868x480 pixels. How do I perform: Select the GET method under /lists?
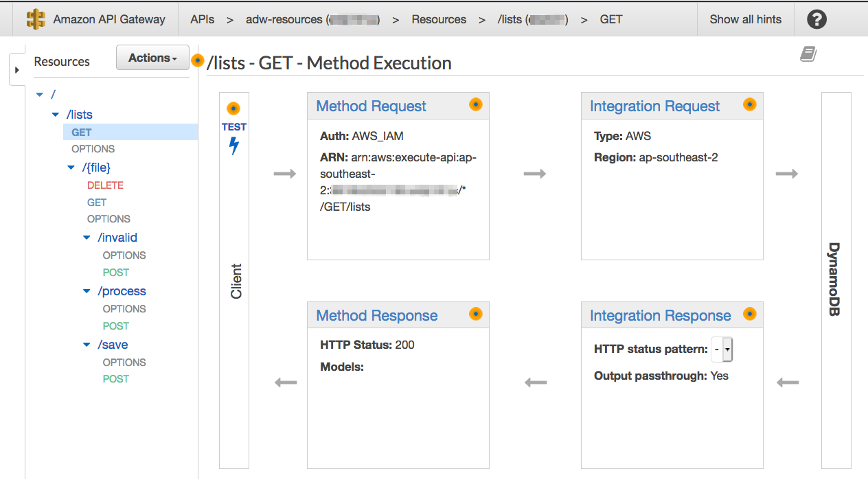[x=82, y=133]
